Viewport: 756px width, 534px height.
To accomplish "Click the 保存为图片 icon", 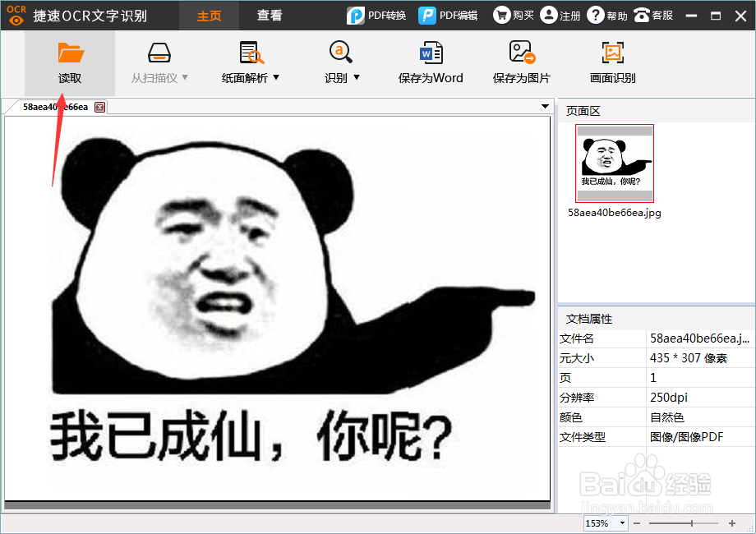I will click(522, 52).
